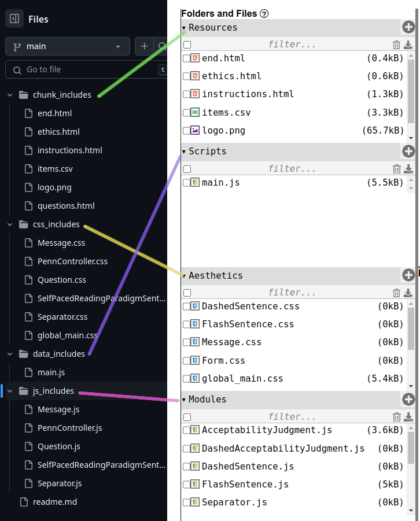Add a new file to the Scripts section

click(x=409, y=151)
